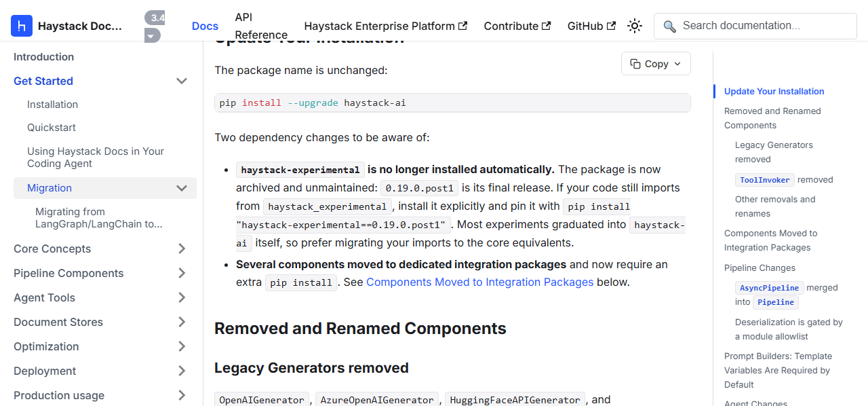The width and height of the screenshot is (868, 406).
Task: Open the Copy button dropdown arrow
Action: (677, 64)
